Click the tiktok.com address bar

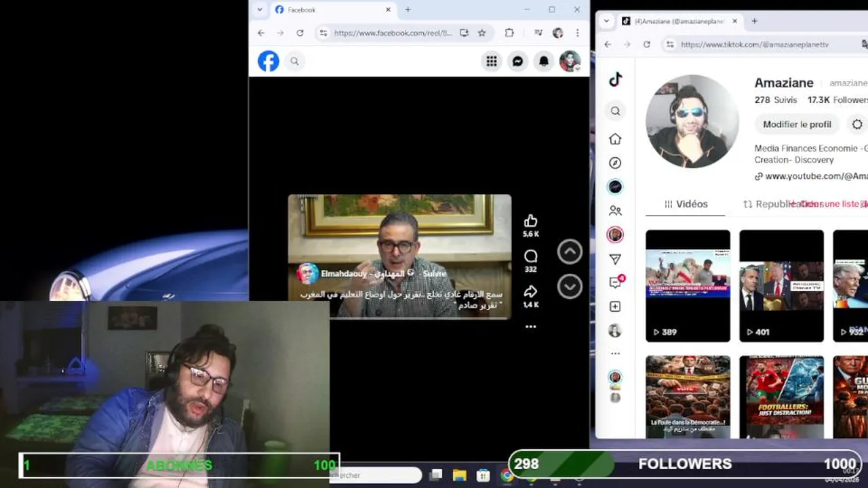tap(755, 44)
